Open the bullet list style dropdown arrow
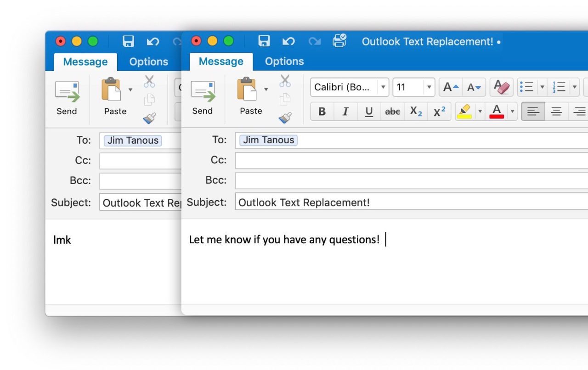588x370 pixels. tap(542, 87)
